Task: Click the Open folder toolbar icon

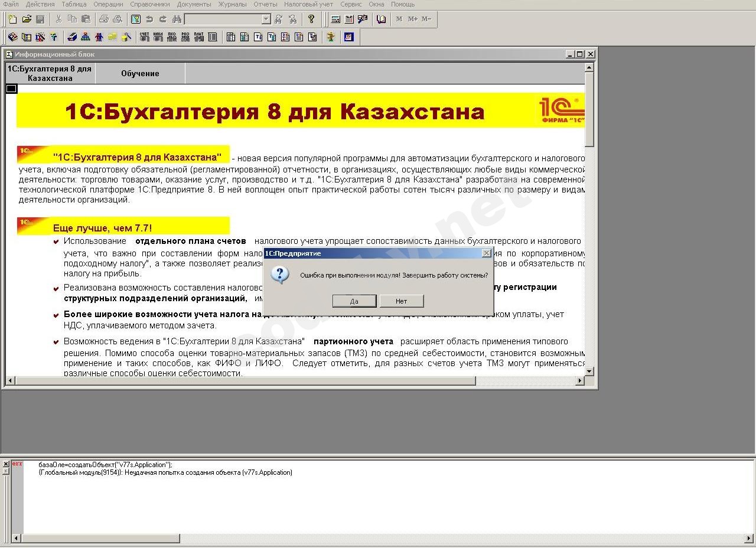Action: tap(27, 19)
